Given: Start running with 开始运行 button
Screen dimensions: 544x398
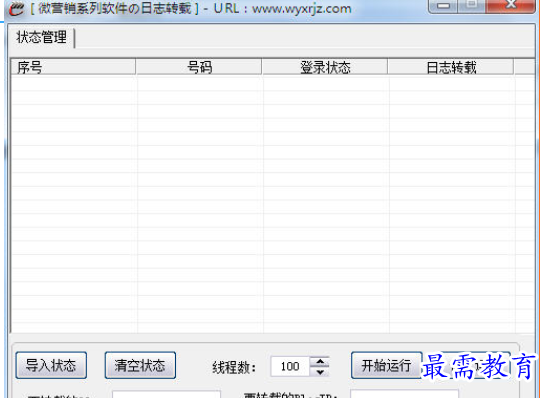Looking at the screenshot, I should point(386,365).
